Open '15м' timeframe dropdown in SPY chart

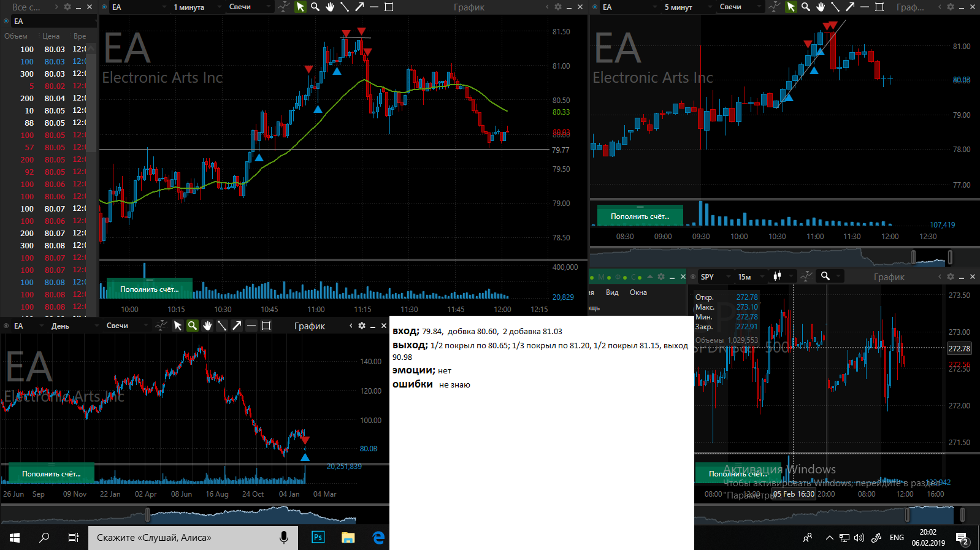coord(751,277)
